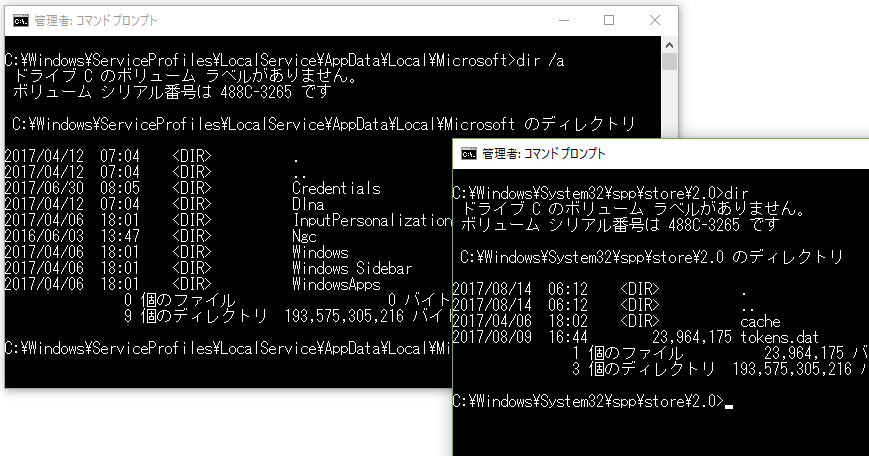
Task: Click the blinking cursor at the store\2.0> prompt
Action: 729,406
